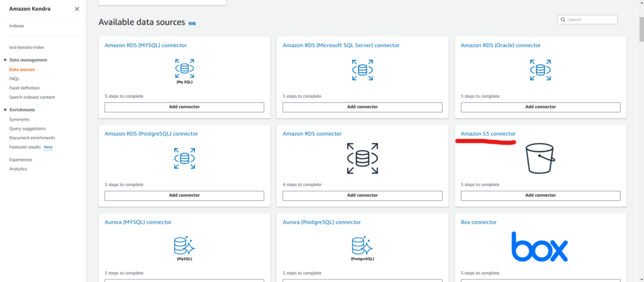644x282 pixels.
Task: Open Amazon RDS (MYSQL) connector title link
Action: (146, 45)
